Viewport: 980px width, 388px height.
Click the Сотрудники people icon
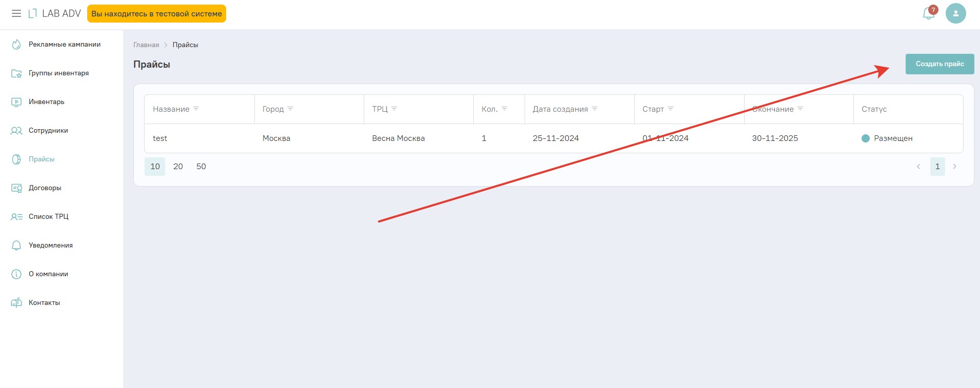16,131
